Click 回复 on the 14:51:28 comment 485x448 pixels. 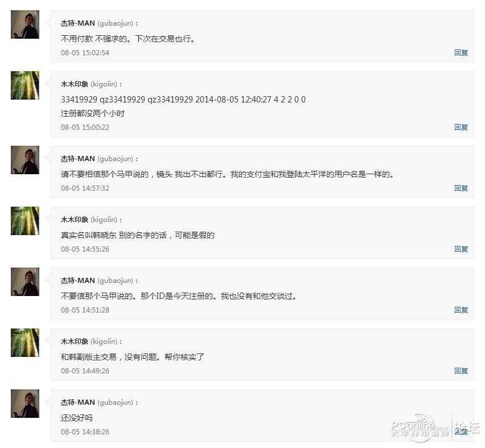461,310
